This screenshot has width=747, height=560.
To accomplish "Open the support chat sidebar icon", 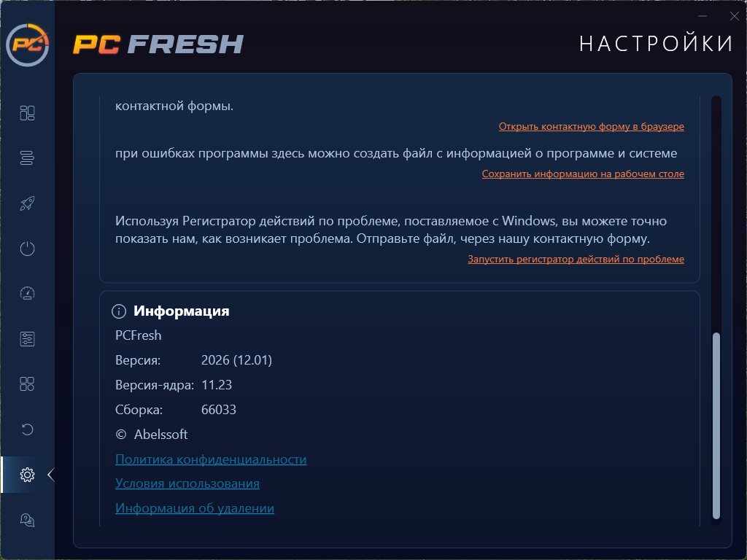I will pos(27,520).
